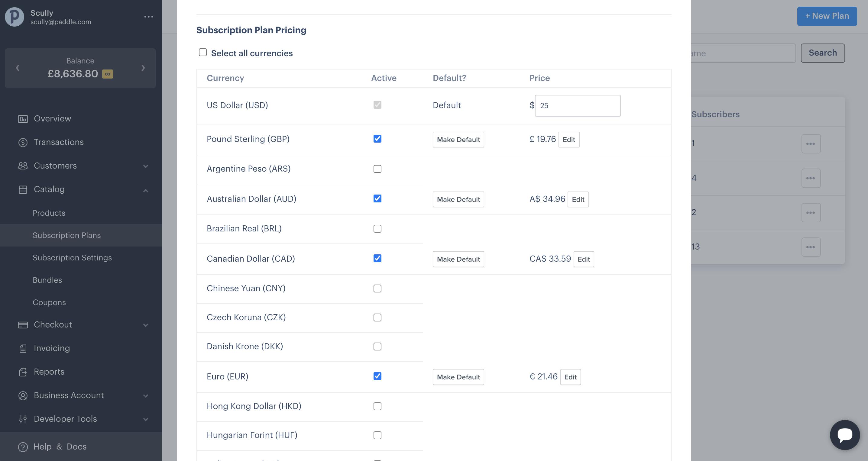Click the Invoicing document icon
This screenshot has height=461, width=868.
click(23, 348)
